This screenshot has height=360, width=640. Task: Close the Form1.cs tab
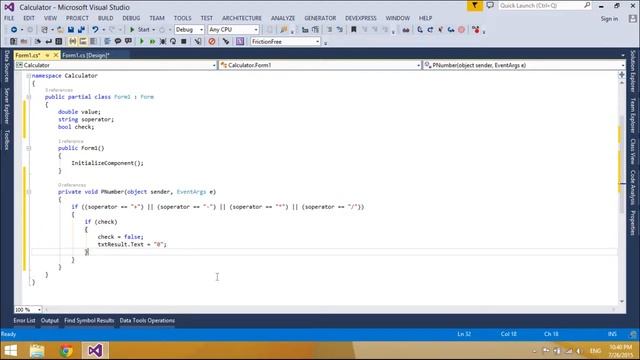pyautogui.click(x=56, y=55)
